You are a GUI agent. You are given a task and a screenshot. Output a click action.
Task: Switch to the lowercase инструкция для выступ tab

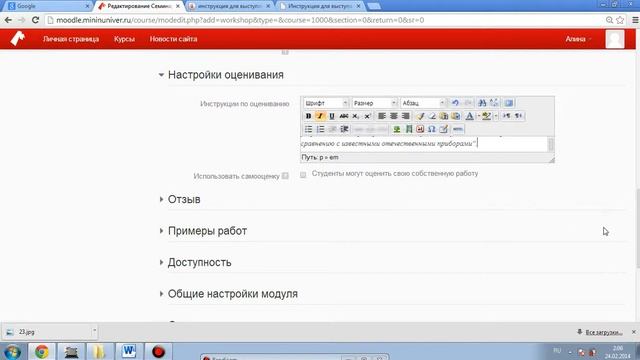coord(230,6)
